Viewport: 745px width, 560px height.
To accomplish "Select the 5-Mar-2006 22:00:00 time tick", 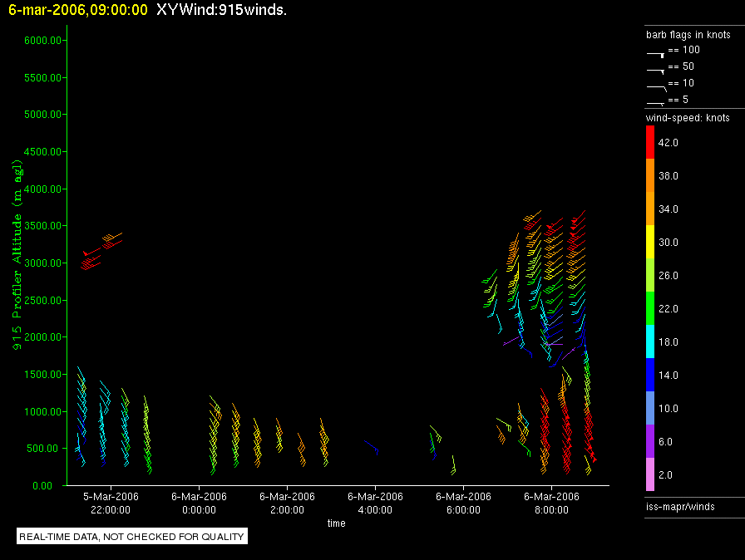I will (111, 503).
